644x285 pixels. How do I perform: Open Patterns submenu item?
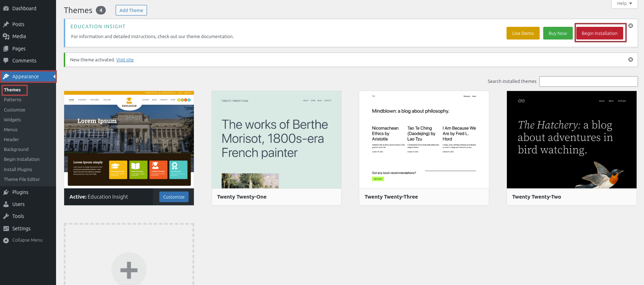tap(13, 100)
